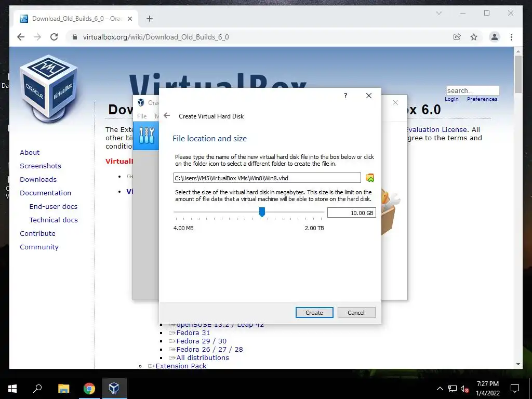The height and width of the screenshot is (399, 532).
Task: Click the folder icon to choose disk location
Action: (x=370, y=178)
